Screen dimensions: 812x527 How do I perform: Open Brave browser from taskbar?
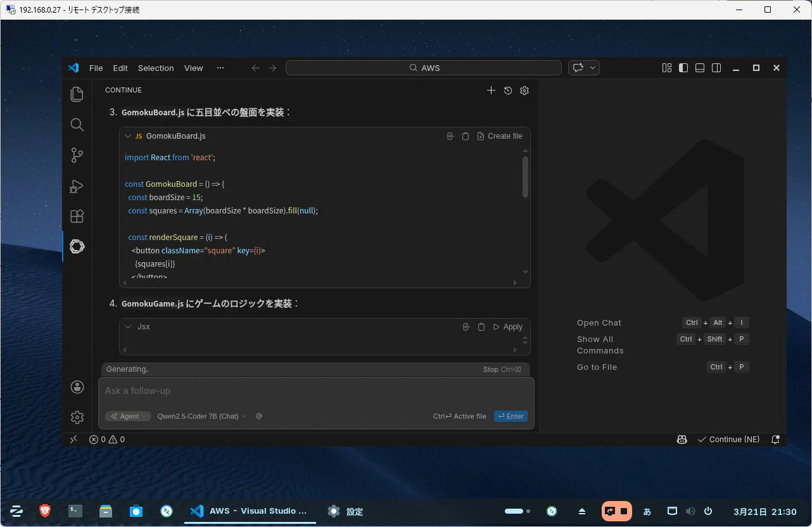(45, 511)
